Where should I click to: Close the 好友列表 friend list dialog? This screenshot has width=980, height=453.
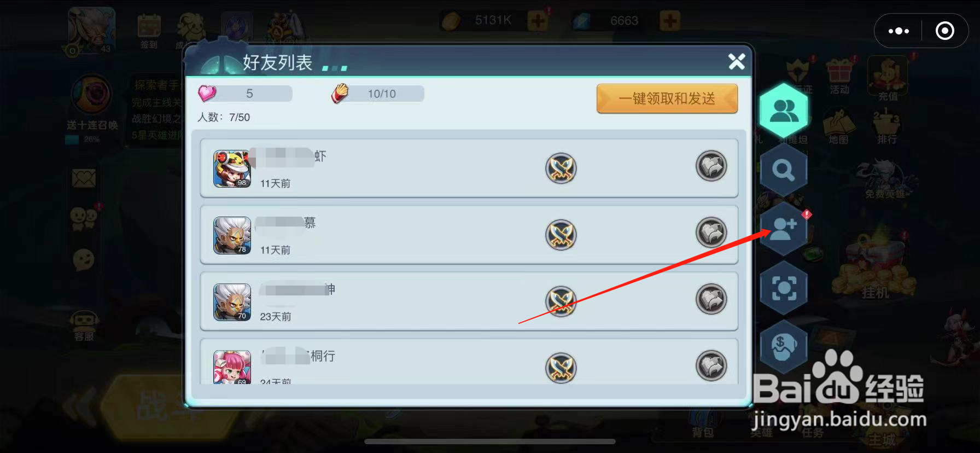(737, 61)
